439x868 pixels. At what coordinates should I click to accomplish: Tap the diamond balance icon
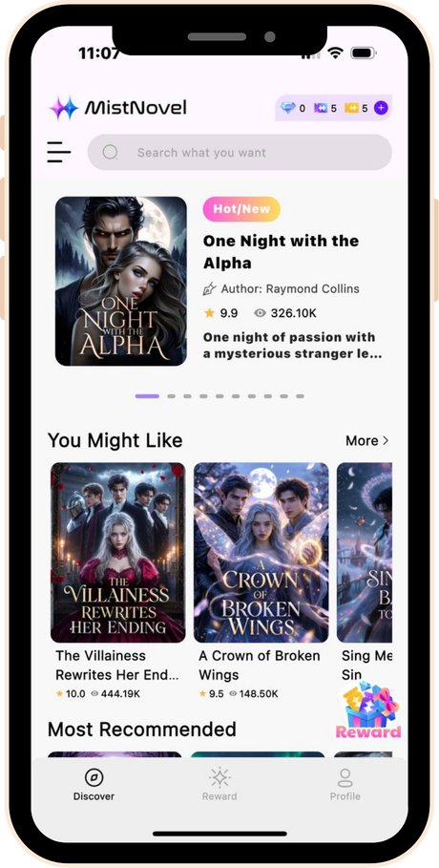pyautogui.click(x=288, y=108)
